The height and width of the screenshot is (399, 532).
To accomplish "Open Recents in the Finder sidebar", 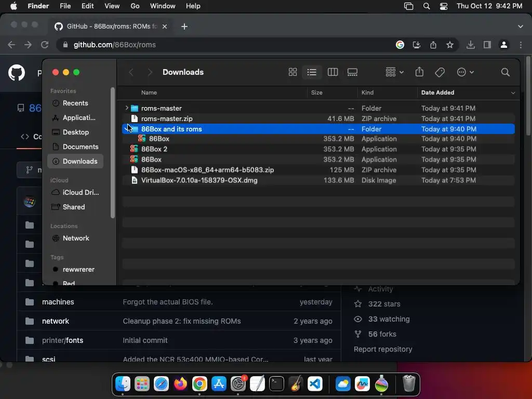I will click(x=75, y=103).
